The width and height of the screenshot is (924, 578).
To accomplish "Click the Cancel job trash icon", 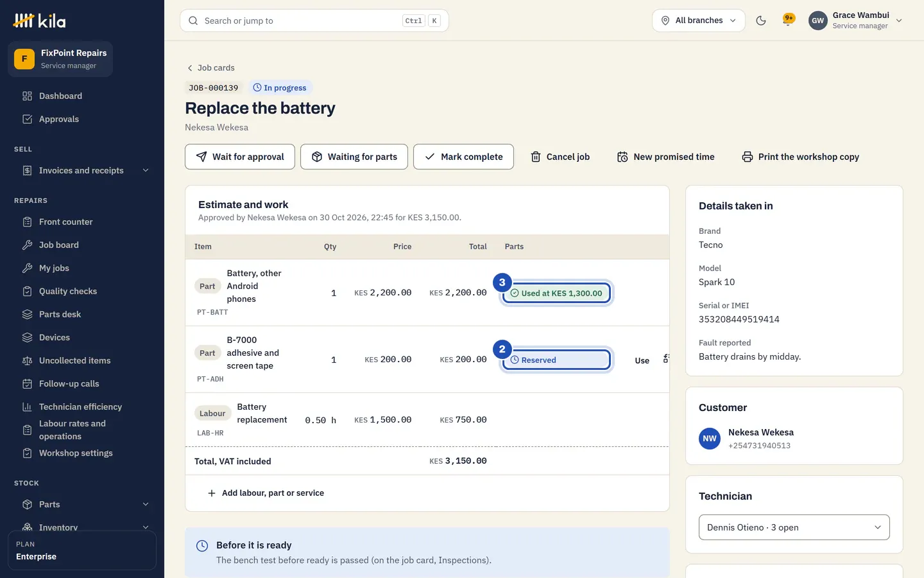I will coord(536,157).
